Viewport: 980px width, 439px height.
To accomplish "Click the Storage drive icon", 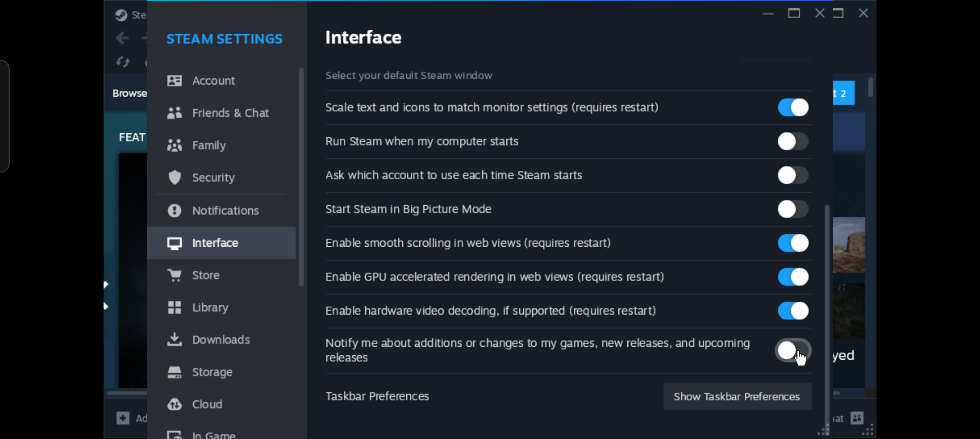I will coord(174,372).
